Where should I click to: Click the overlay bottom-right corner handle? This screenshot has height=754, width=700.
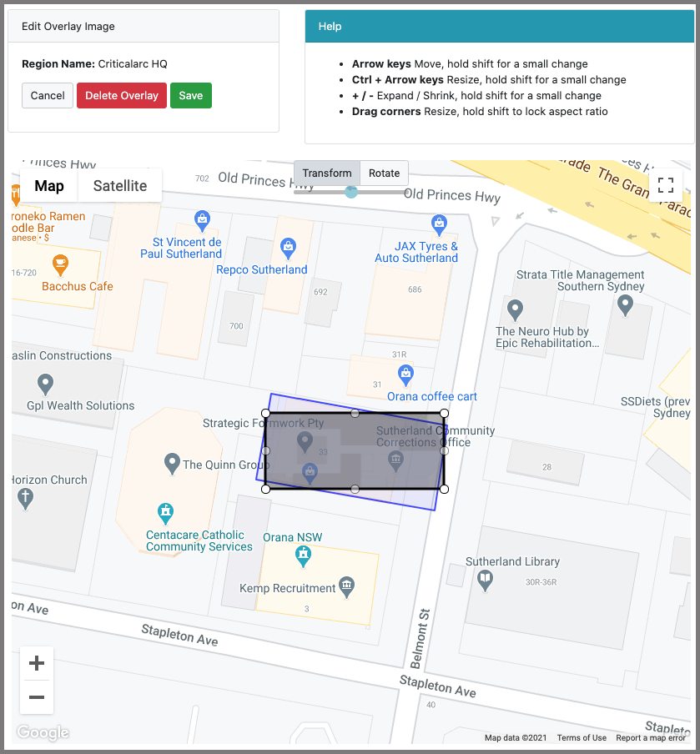tap(444, 489)
